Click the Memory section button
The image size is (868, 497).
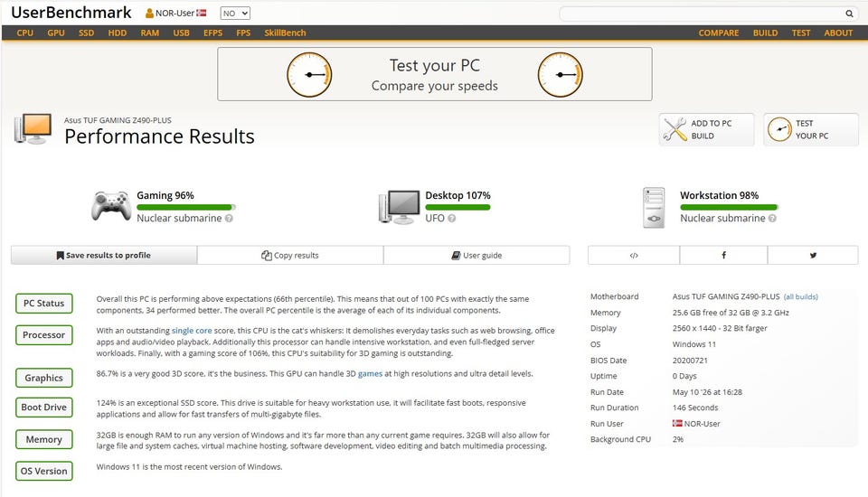coord(43,439)
